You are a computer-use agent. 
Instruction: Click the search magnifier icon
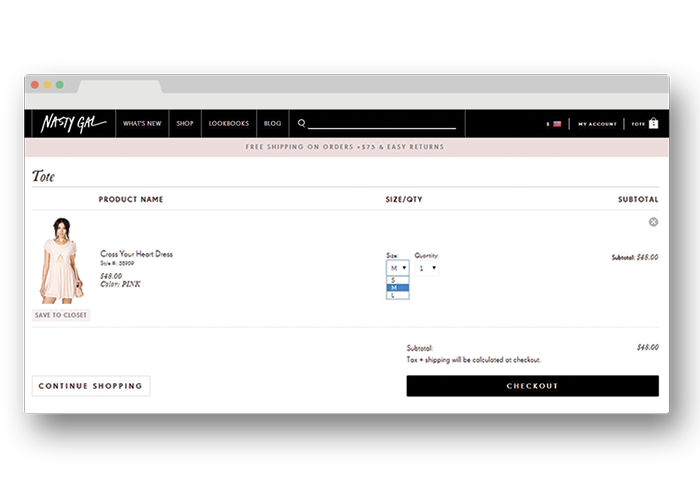301,123
